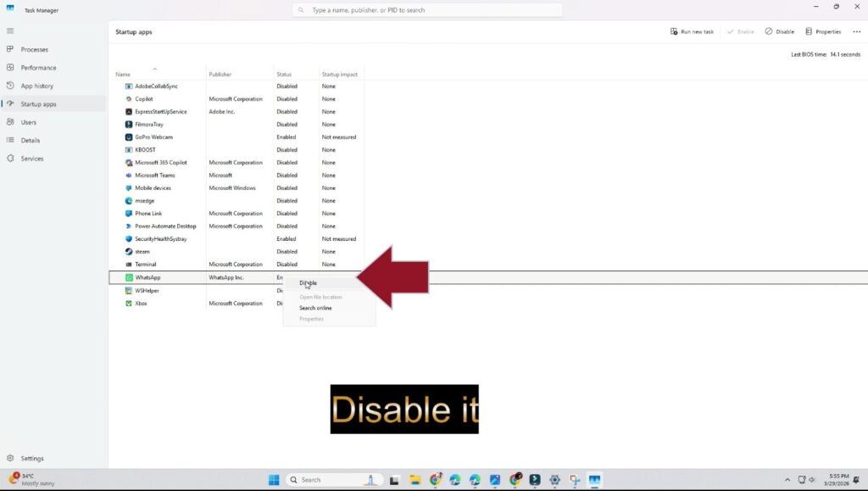
Task: Open the See more menu with three dots
Action: tap(854, 31)
